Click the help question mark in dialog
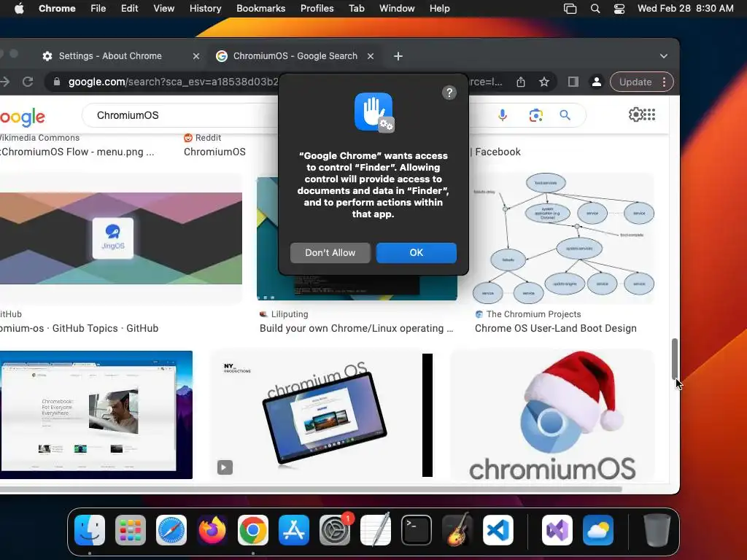 449,93
